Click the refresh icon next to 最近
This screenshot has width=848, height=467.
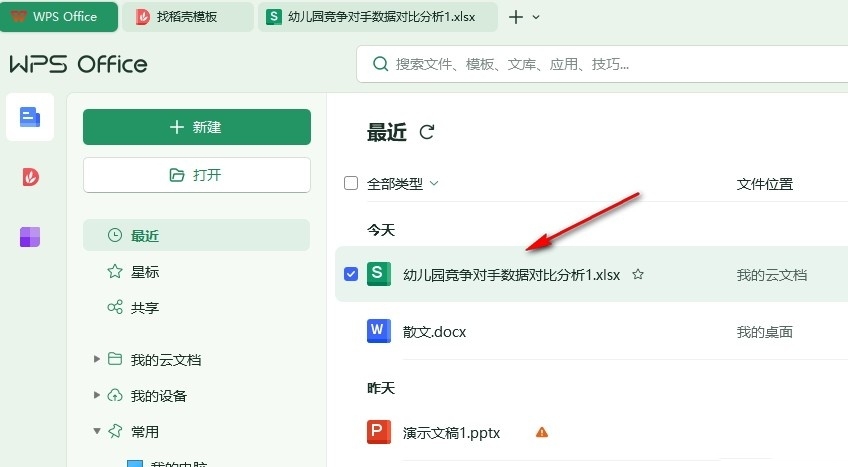coord(427,132)
